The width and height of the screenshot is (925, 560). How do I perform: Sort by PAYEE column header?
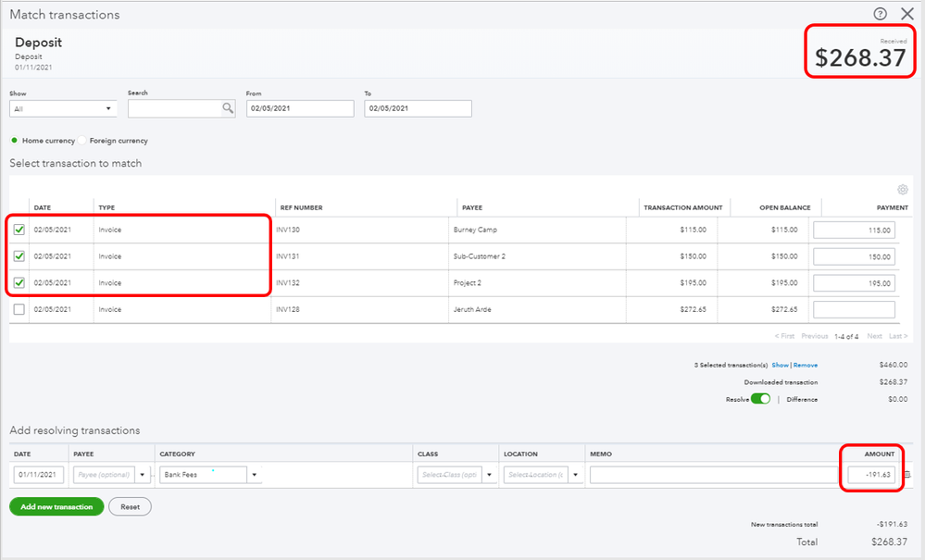(x=472, y=207)
